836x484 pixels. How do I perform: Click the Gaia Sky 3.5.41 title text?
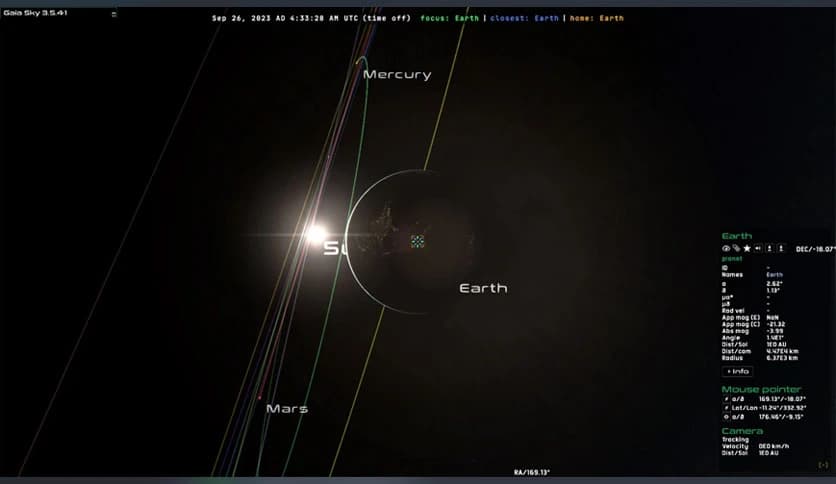pos(35,13)
